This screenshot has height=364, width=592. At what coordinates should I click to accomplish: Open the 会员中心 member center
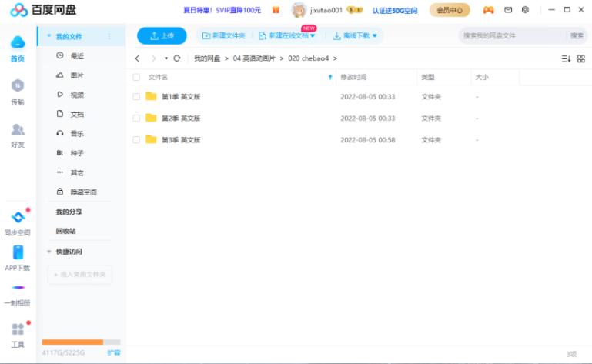point(450,10)
